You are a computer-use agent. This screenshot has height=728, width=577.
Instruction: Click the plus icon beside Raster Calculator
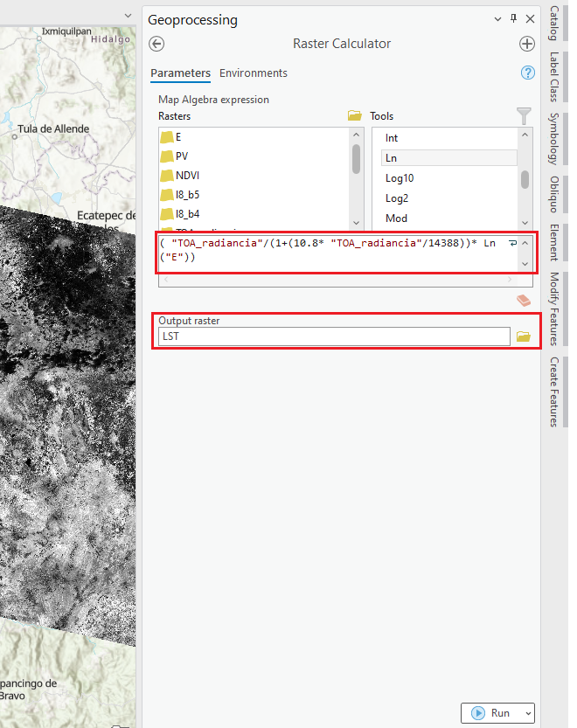point(526,44)
